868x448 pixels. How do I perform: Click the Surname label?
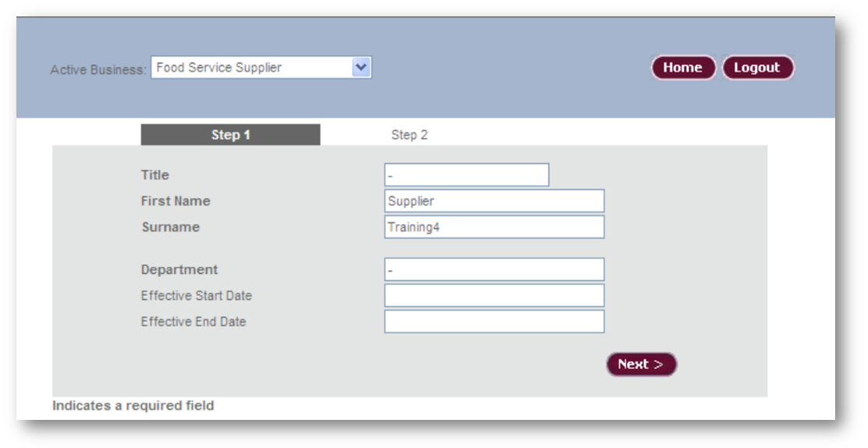pos(170,227)
